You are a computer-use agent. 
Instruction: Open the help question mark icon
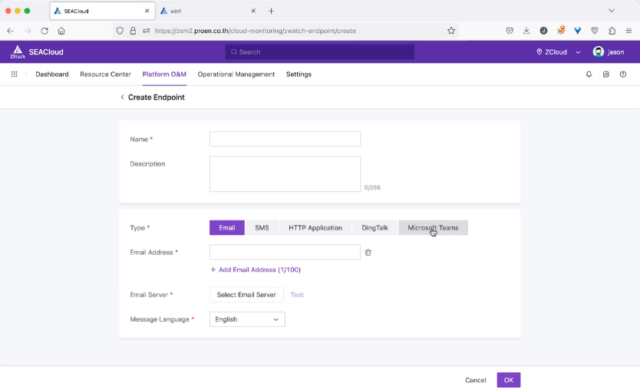point(623,74)
